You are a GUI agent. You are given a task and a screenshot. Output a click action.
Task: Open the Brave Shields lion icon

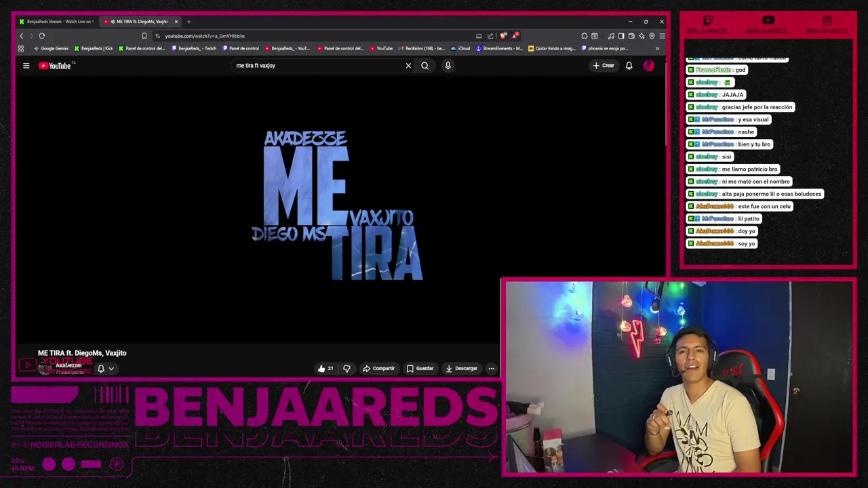point(502,36)
